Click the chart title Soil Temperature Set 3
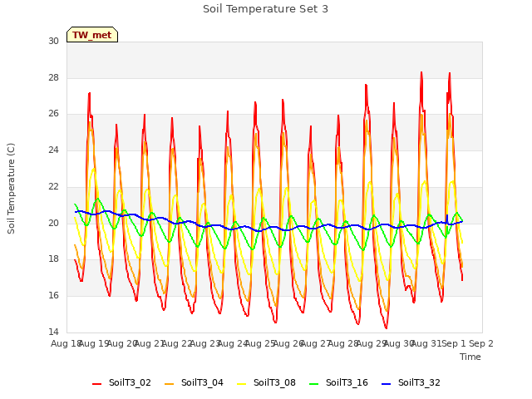Screen dimensions: 532x399 (265, 9)
